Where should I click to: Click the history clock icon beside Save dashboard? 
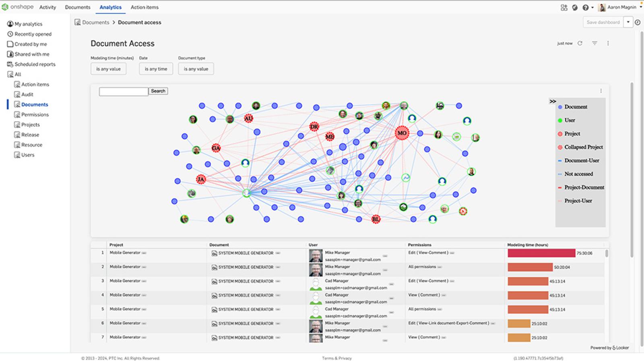pos(638,22)
